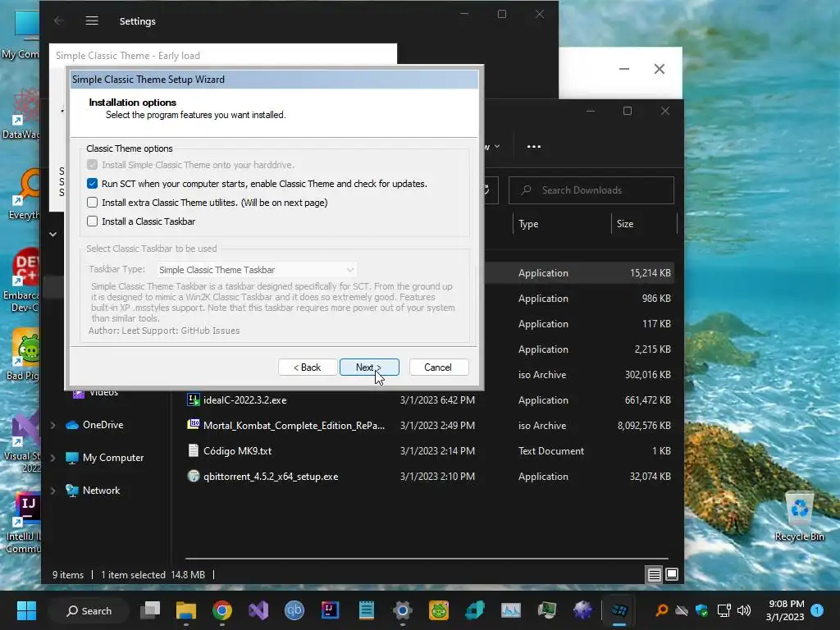Click the disabled Install Simple Classic Theme checkbox
This screenshot has height=630, width=840.
click(92, 165)
